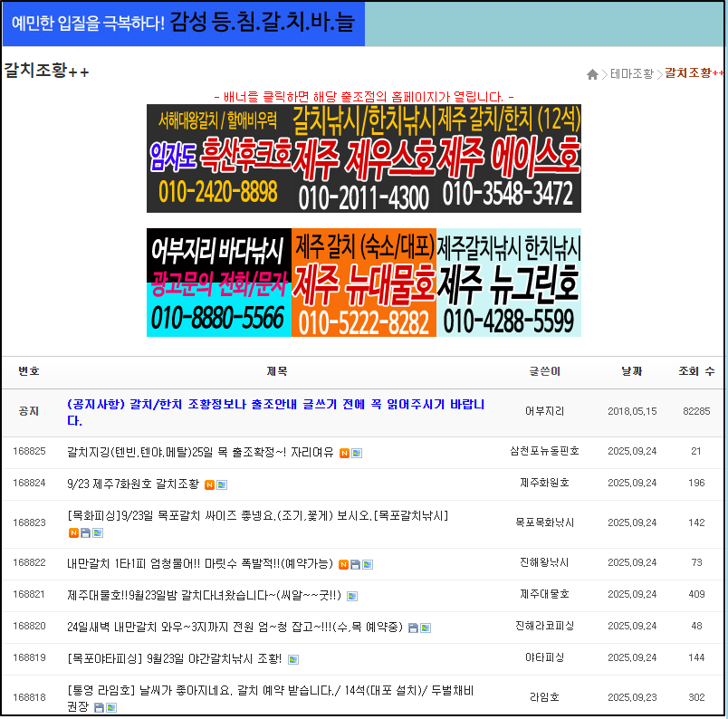728x719 pixels.
Task: Click the image icon next to 제주대물호 post
Action: click(352, 596)
